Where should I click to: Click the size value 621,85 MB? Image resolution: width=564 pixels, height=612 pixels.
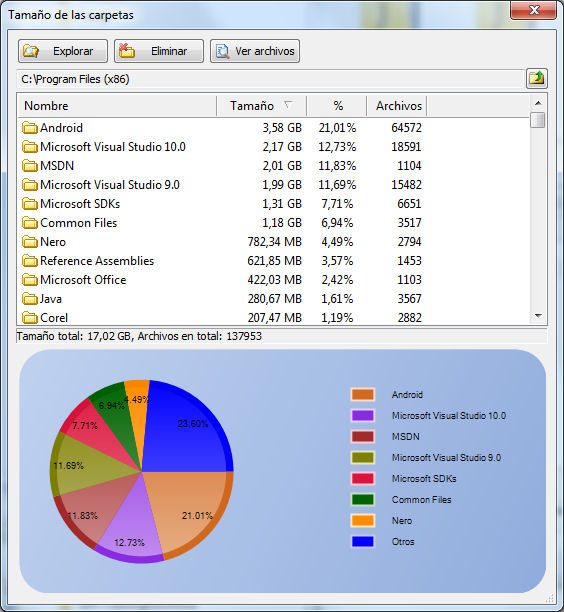[x=274, y=261]
